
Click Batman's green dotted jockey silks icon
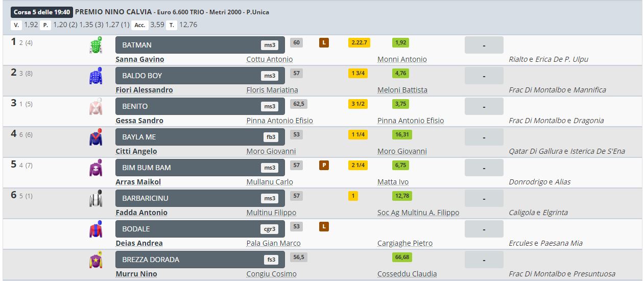click(96, 45)
